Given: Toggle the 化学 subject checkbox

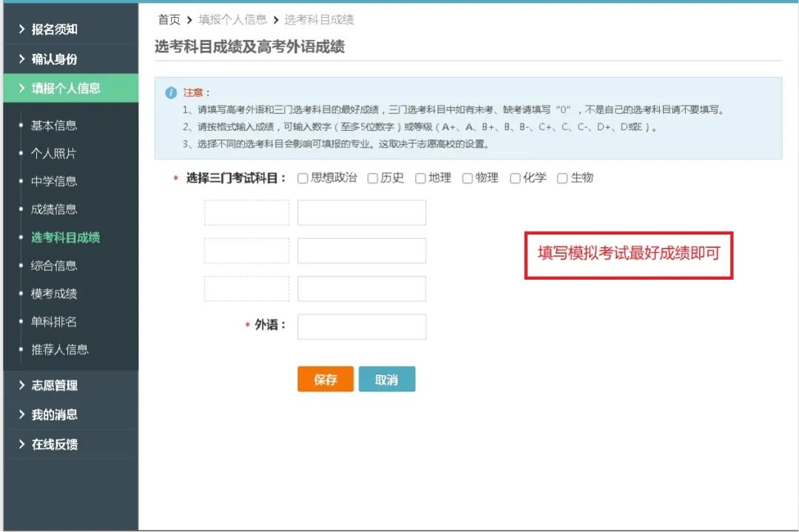Looking at the screenshot, I should (x=515, y=178).
